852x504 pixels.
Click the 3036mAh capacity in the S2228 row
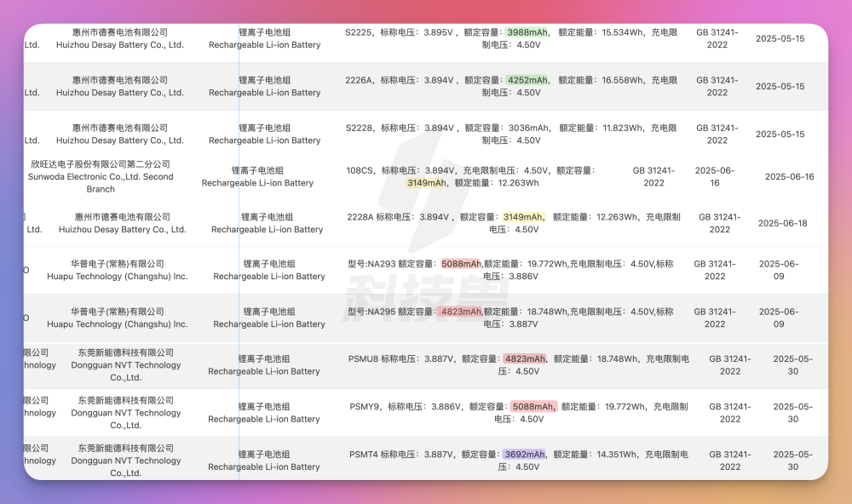point(529,129)
